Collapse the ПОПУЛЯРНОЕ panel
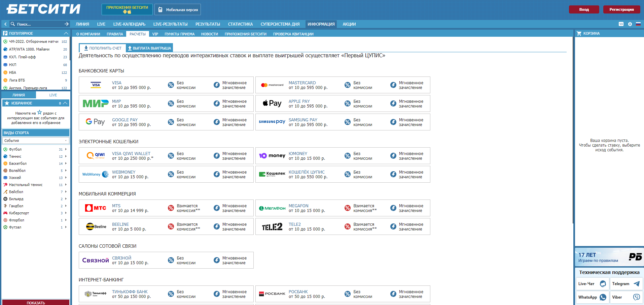Viewport: 644px width, 305px height. tap(66, 33)
